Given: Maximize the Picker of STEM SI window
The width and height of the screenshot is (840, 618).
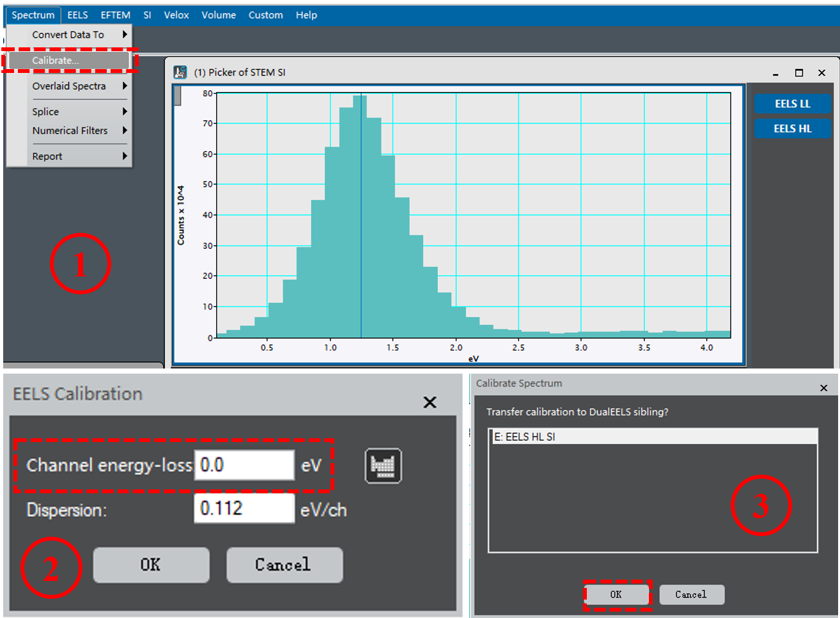Looking at the screenshot, I should pyautogui.click(x=798, y=73).
